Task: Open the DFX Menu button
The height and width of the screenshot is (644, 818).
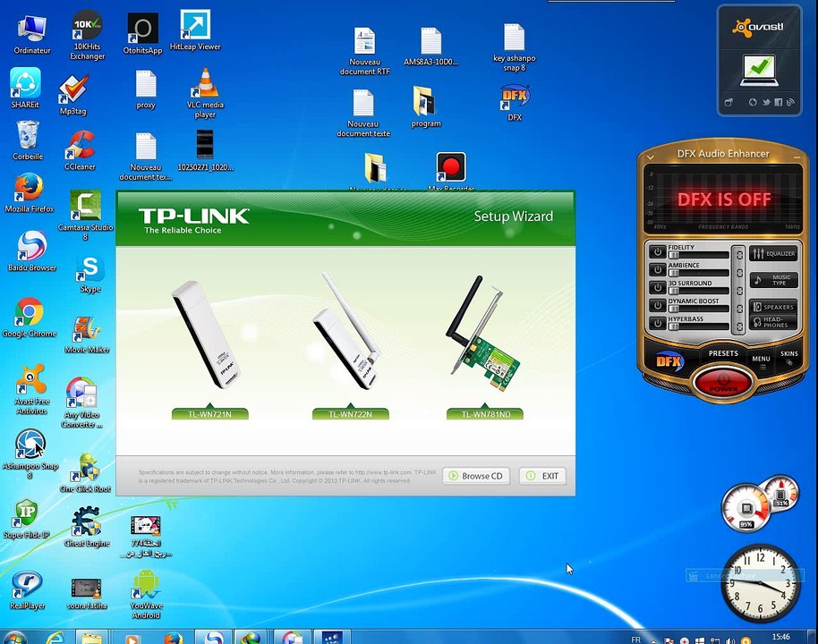Action: (x=761, y=360)
